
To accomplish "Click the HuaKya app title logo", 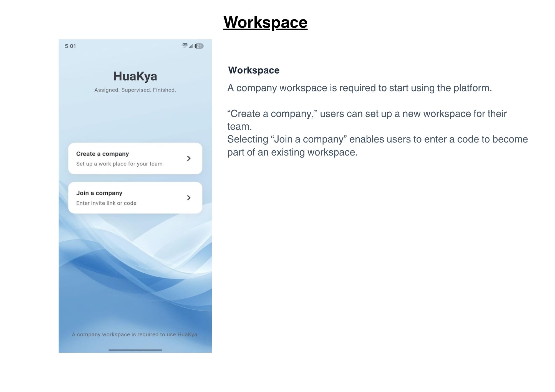I will [135, 76].
